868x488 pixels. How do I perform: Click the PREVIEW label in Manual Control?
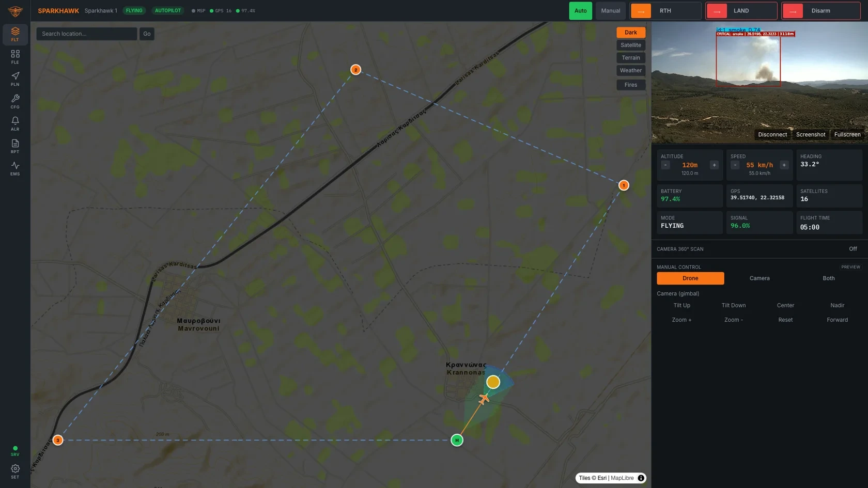(x=850, y=267)
